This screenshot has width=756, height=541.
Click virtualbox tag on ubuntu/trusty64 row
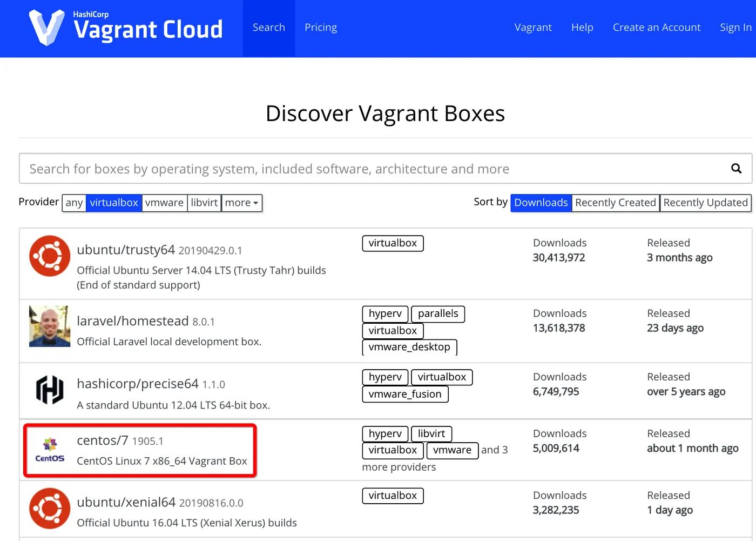[393, 243]
